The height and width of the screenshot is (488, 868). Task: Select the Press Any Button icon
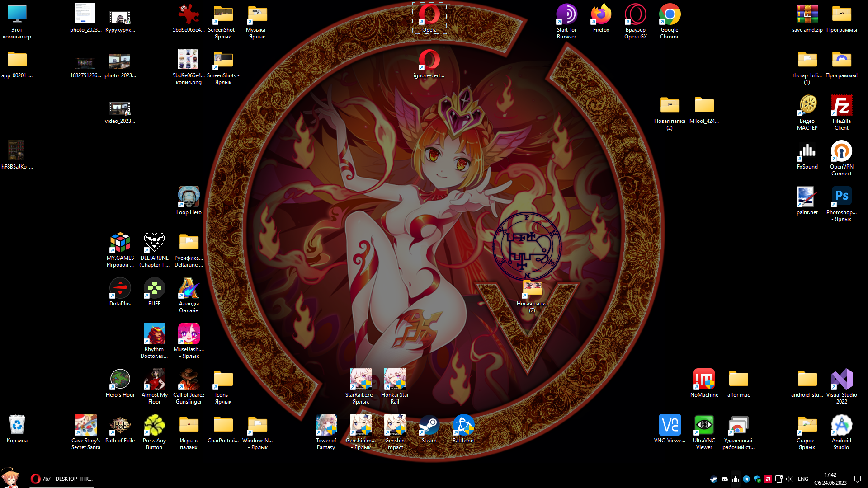point(154,432)
